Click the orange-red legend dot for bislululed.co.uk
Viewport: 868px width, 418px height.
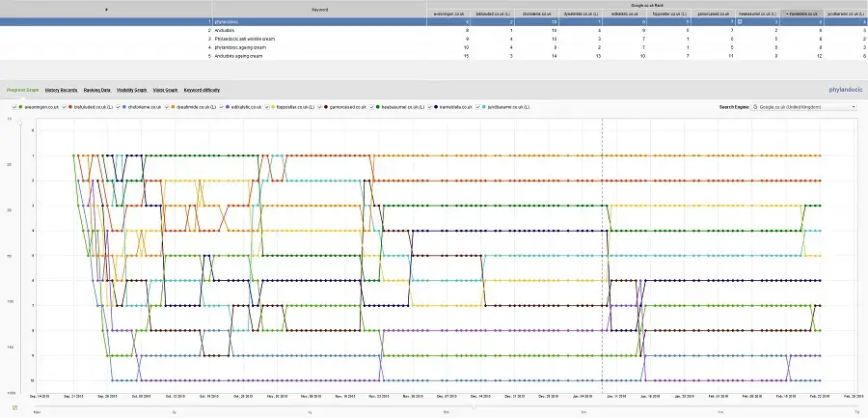[x=70, y=106]
